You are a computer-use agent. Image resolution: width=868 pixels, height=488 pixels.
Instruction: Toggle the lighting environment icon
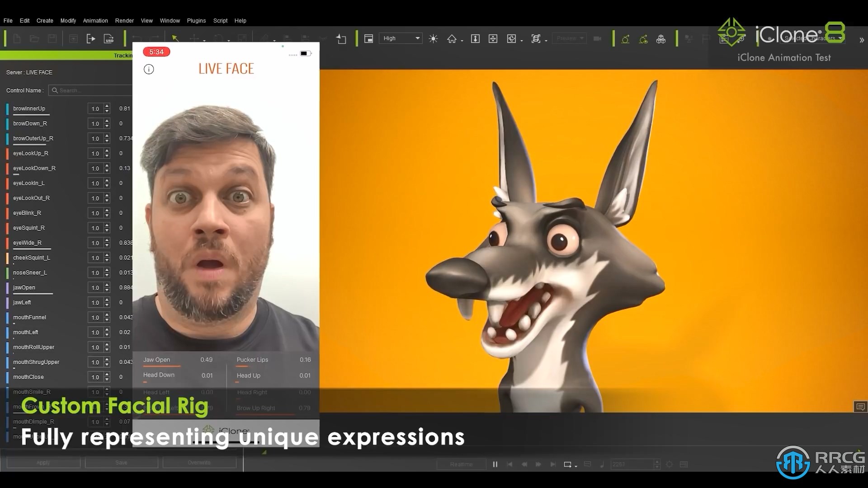point(433,38)
